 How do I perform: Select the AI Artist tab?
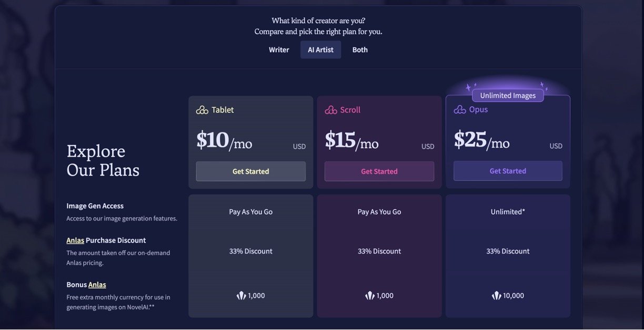(x=320, y=50)
